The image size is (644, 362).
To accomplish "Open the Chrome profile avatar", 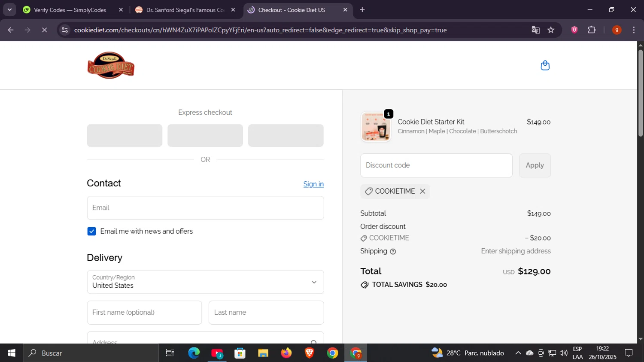I will [617, 30].
